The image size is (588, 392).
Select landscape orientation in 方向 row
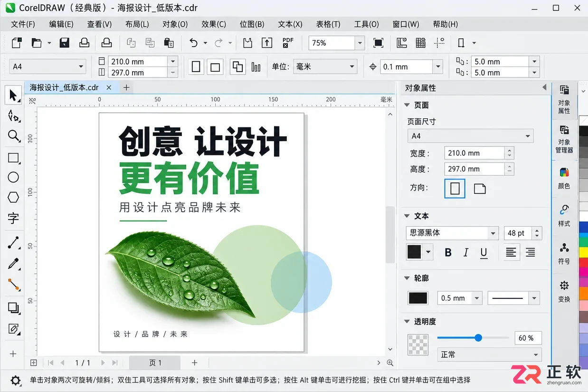(480, 189)
